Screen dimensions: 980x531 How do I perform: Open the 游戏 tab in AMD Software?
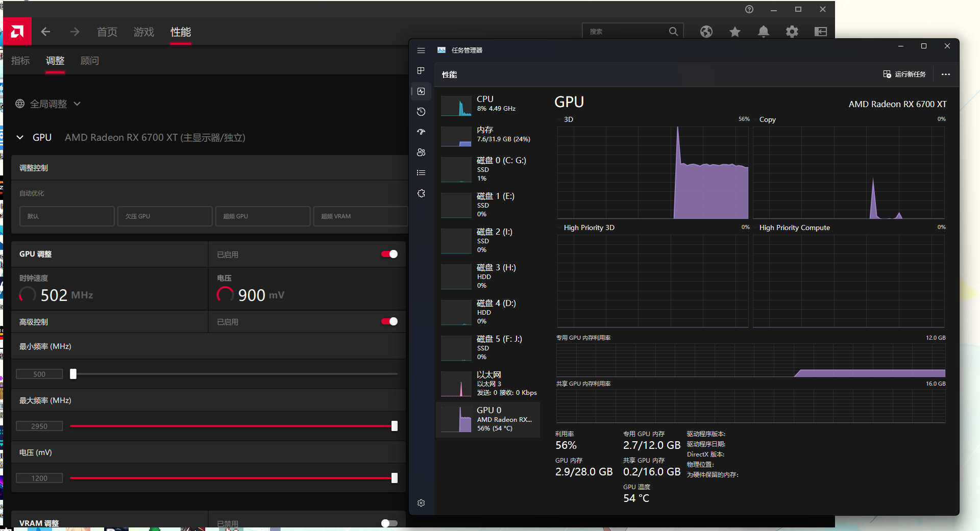coord(144,32)
